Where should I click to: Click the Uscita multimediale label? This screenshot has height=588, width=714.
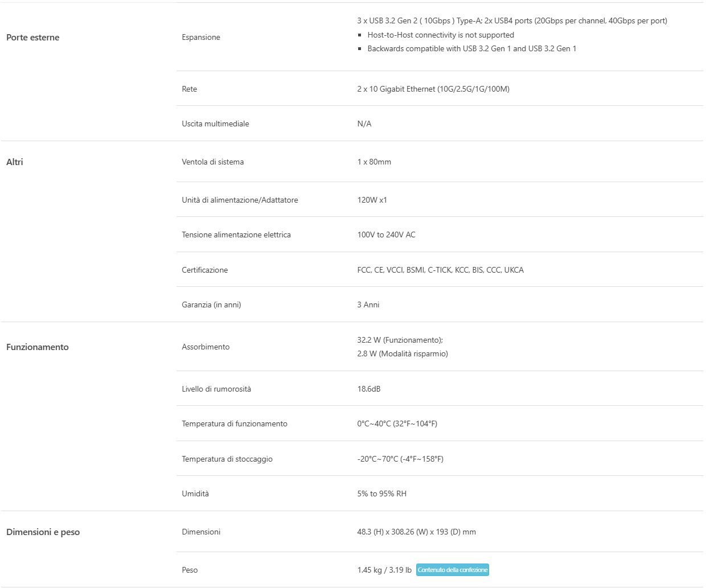(x=215, y=124)
